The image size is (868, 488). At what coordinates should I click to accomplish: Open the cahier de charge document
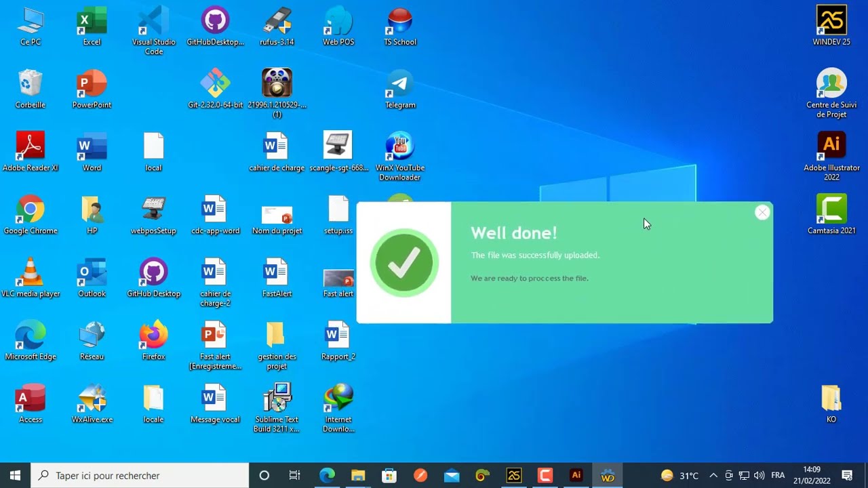tap(277, 152)
